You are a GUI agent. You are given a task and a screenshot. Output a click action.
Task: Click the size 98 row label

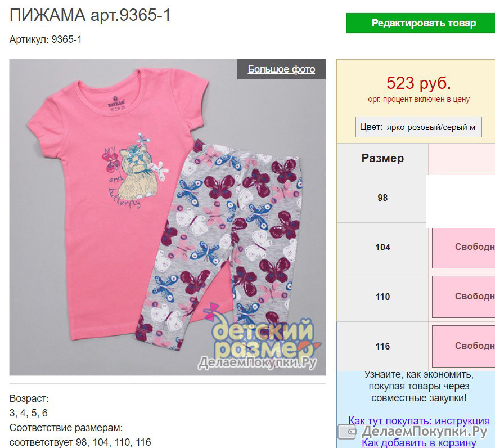[x=382, y=198]
